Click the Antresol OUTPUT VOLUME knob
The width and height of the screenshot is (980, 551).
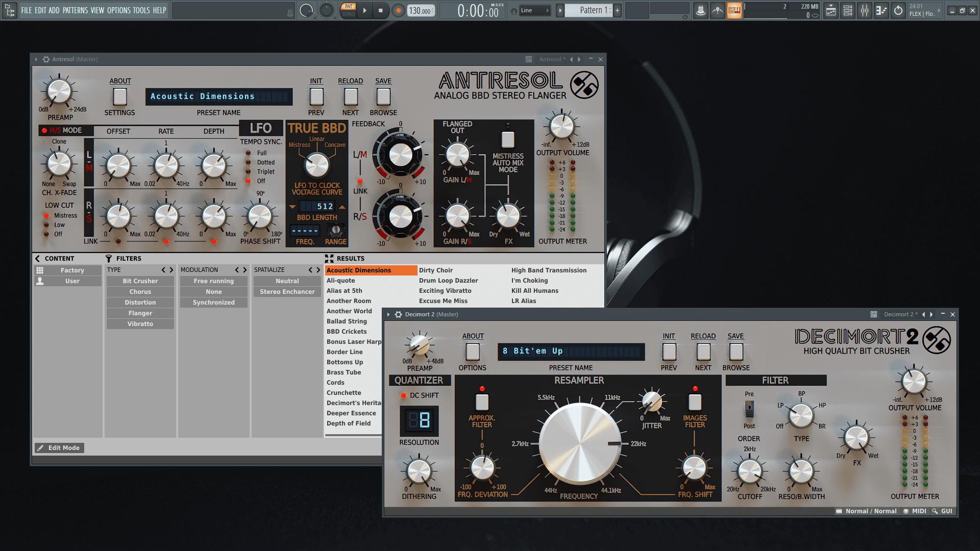point(562,127)
